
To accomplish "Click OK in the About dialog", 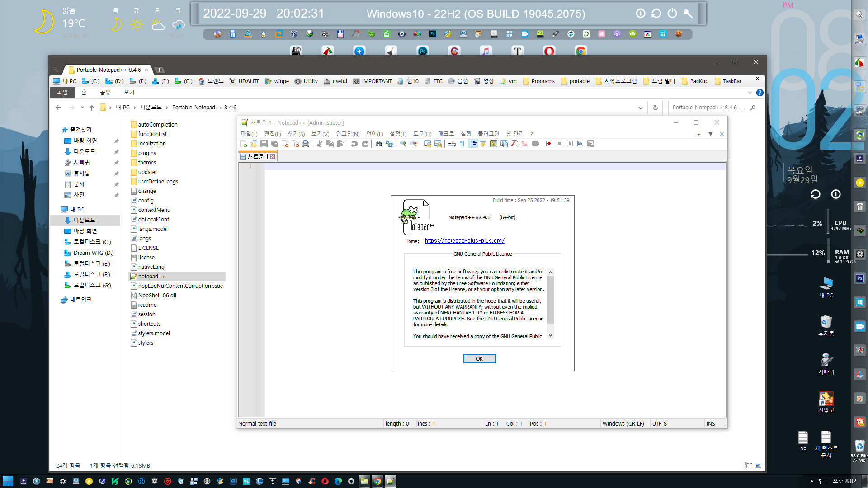I will [x=479, y=359].
